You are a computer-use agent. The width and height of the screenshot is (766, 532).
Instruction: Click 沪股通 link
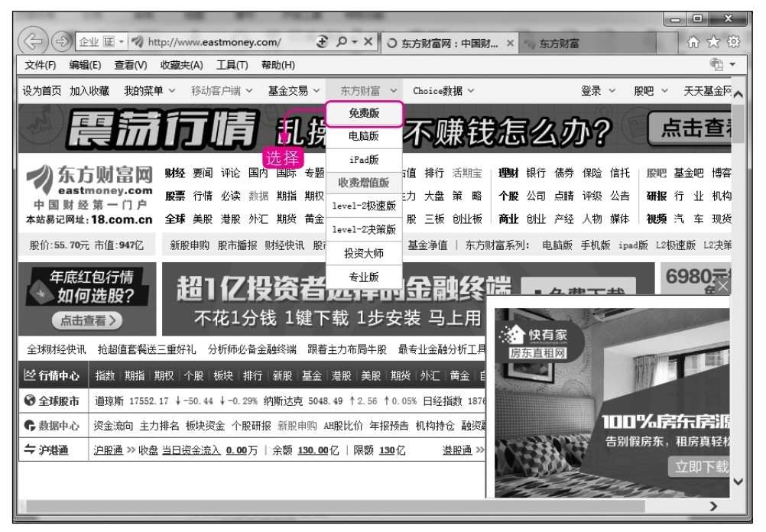click(x=108, y=450)
